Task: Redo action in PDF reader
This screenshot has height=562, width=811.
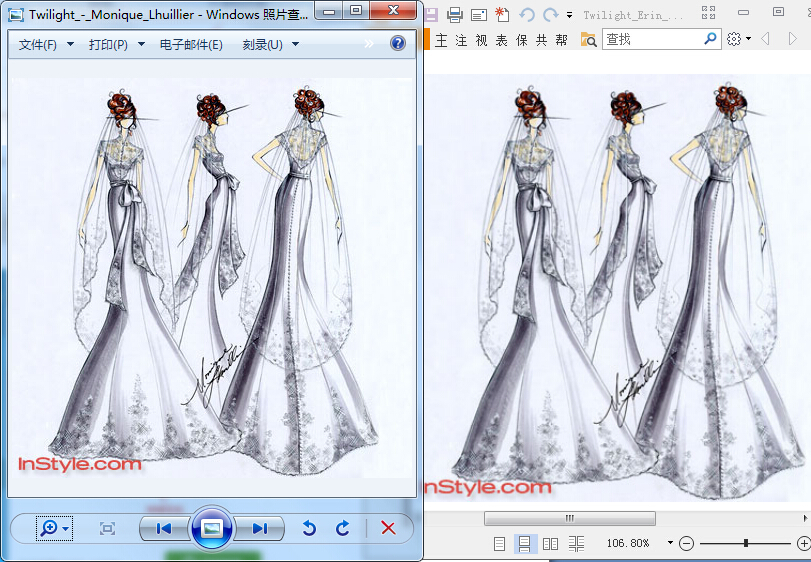Action: tap(550, 15)
